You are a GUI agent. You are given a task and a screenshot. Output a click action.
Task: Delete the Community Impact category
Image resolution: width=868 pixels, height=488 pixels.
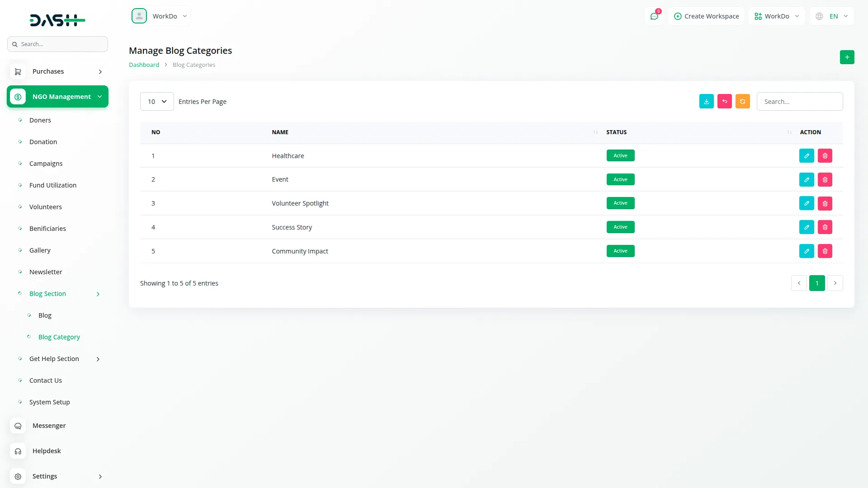(x=825, y=251)
